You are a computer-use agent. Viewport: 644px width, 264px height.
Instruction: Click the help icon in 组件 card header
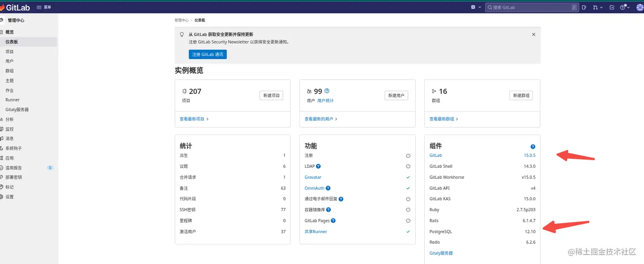tap(533, 146)
